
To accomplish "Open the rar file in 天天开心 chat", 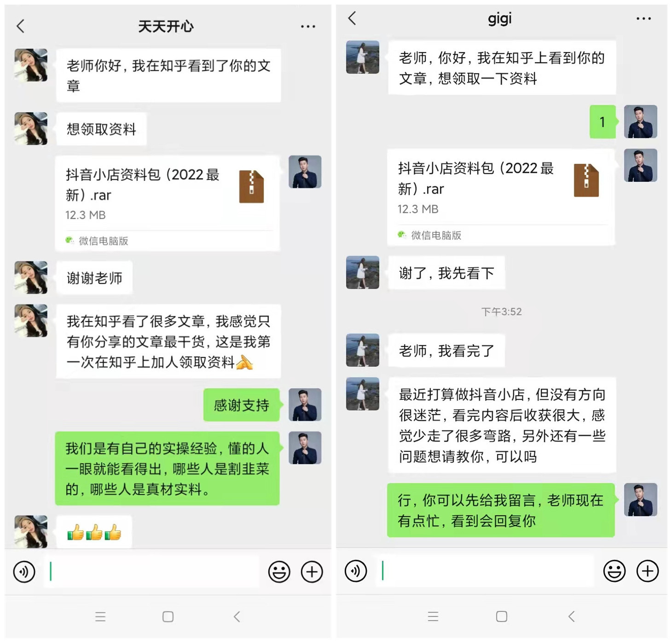I will (x=168, y=203).
